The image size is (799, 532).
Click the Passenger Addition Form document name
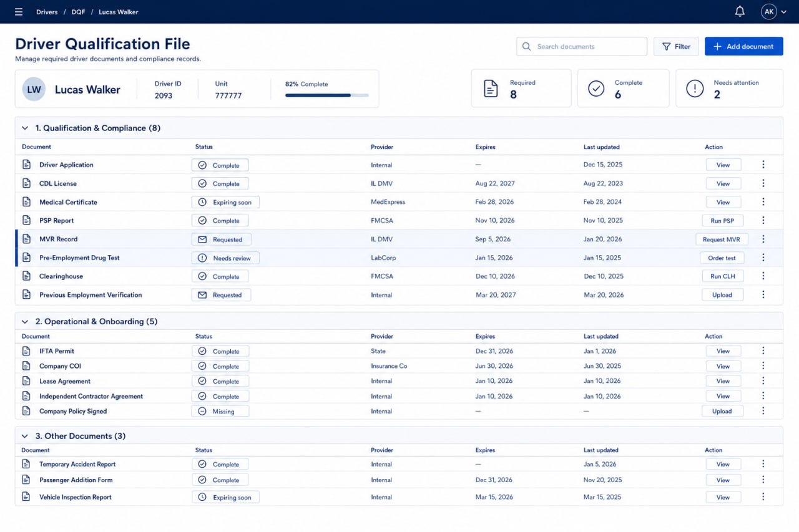76,480
